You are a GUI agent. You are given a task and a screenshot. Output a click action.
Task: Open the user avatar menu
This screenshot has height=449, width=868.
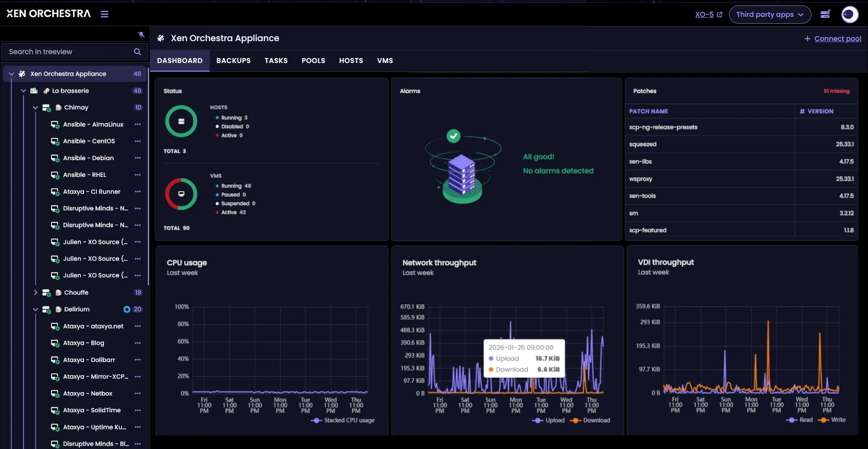pos(849,14)
